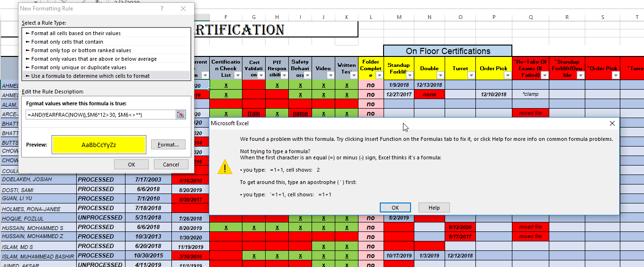Viewport: 644px width, 267px height.
Task: Select the 1/9/2018 Standup Forklift cell
Action: click(399, 85)
